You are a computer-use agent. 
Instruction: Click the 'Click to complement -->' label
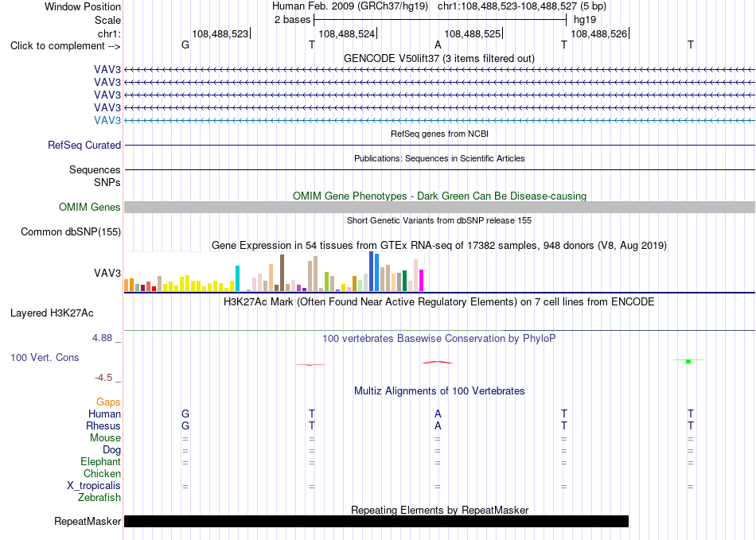(65, 46)
